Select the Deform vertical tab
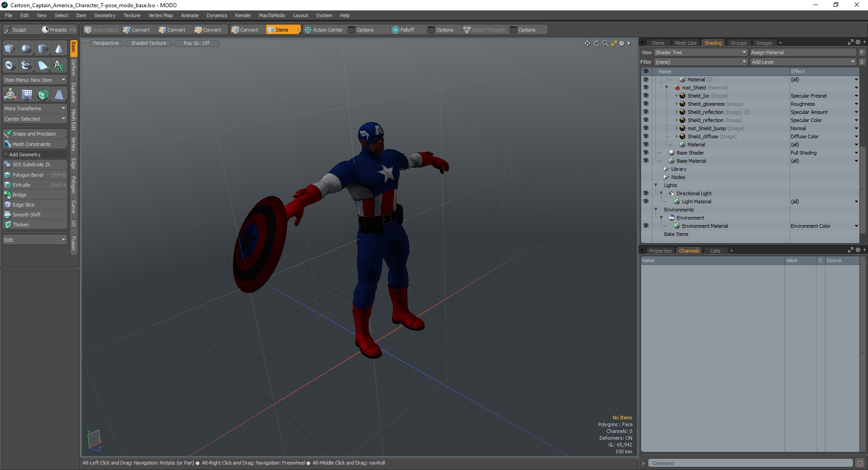 74,68
